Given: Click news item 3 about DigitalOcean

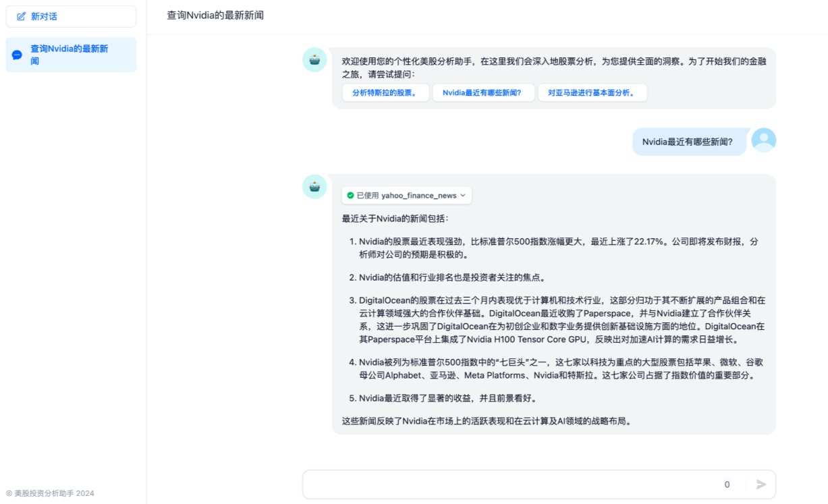Looking at the screenshot, I should point(562,320).
